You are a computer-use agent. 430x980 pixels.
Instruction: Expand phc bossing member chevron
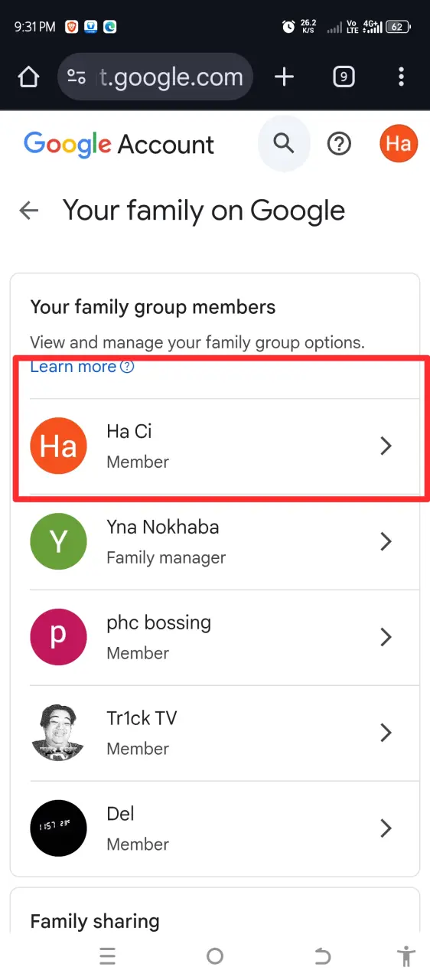coord(386,638)
